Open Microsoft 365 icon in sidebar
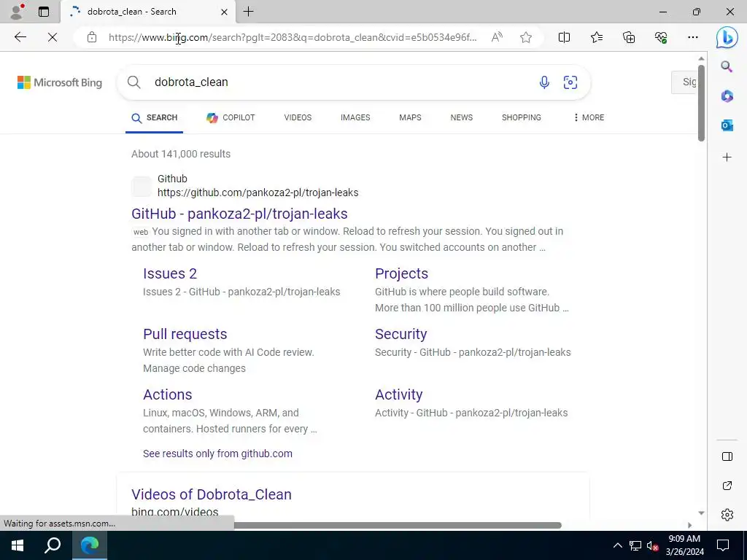The width and height of the screenshot is (747, 560). coord(727,96)
